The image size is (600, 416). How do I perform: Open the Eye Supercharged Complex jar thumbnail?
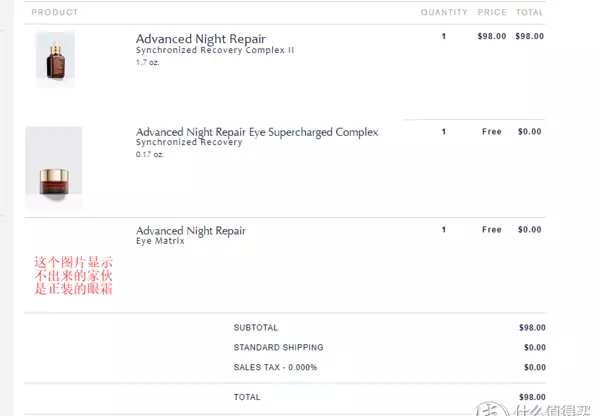coord(54,168)
